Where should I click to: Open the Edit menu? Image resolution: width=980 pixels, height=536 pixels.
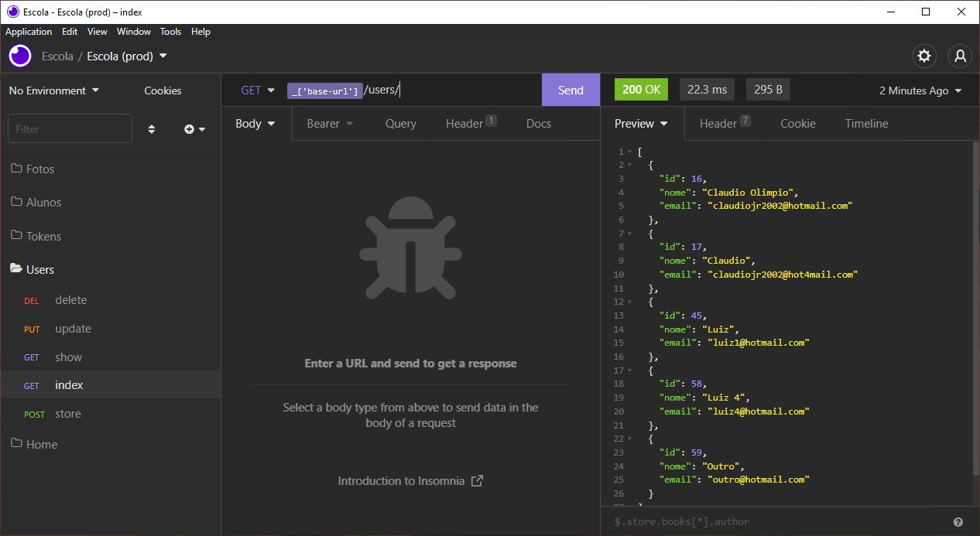pos(70,32)
